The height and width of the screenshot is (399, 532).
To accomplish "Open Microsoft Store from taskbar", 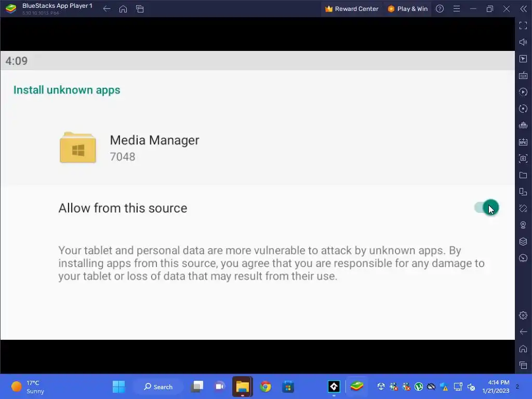I will (288, 387).
